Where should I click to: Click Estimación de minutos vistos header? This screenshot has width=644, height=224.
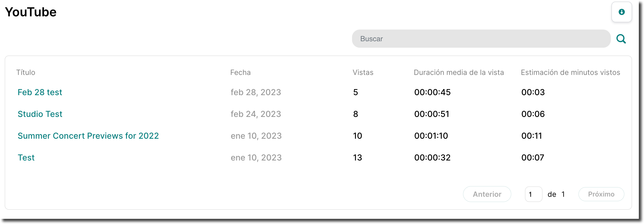570,72
